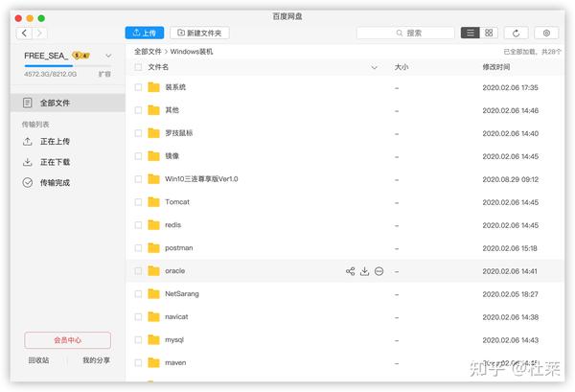Check the postman folder checkbox
The height and width of the screenshot is (392, 575).
(138, 248)
